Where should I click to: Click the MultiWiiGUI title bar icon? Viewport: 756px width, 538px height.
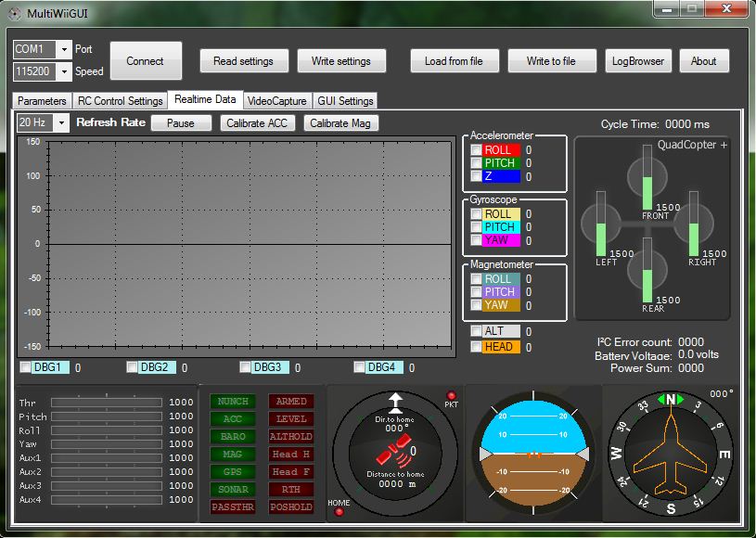(15, 14)
